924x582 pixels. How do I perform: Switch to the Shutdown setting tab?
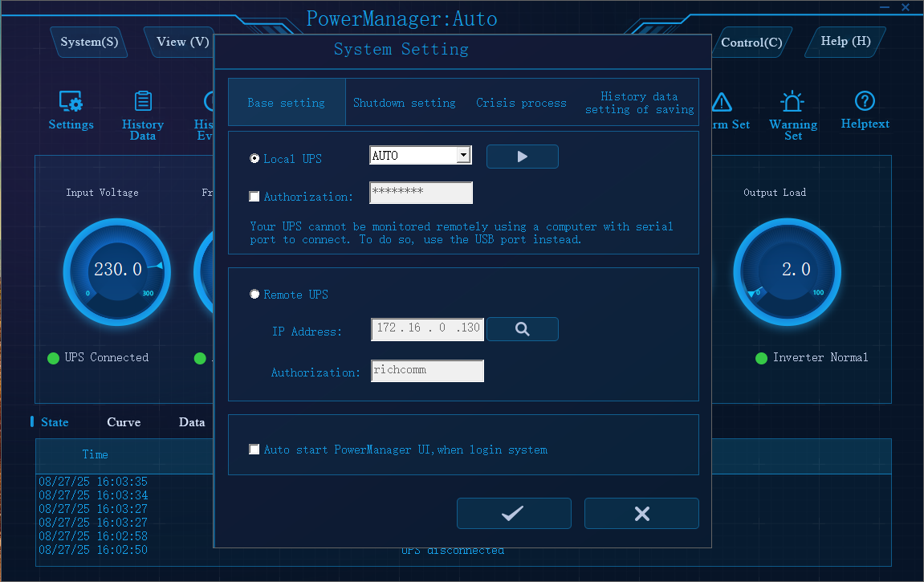(x=404, y=103)
